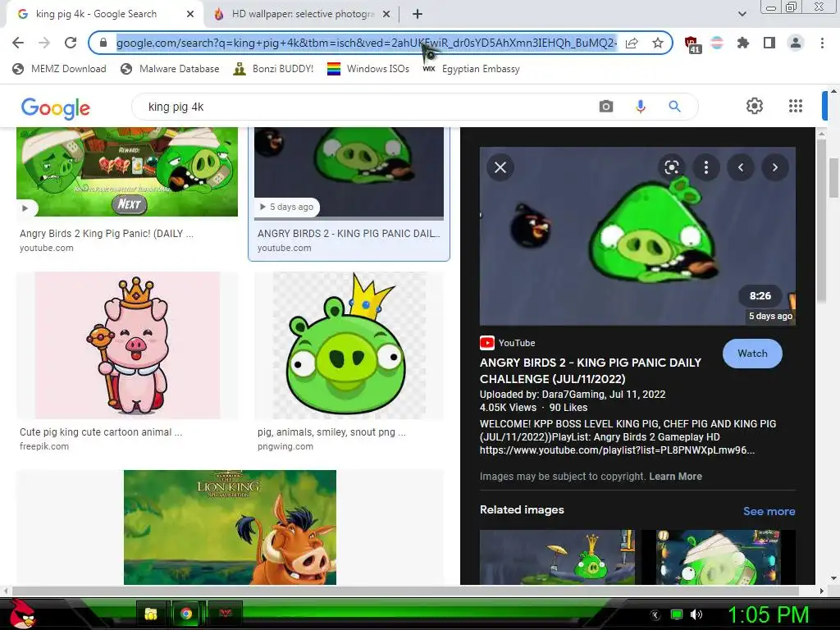
Task: Click the Learn More copyright link
Action: 676,477
